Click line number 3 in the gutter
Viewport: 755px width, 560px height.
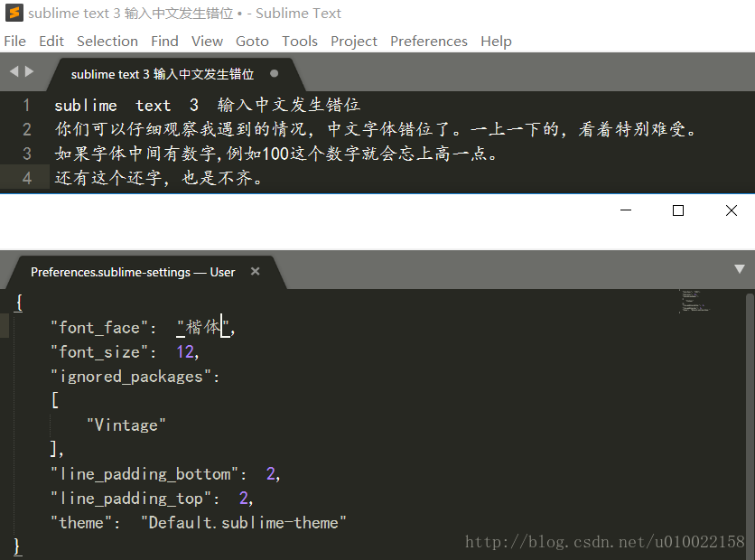(26, 154)
